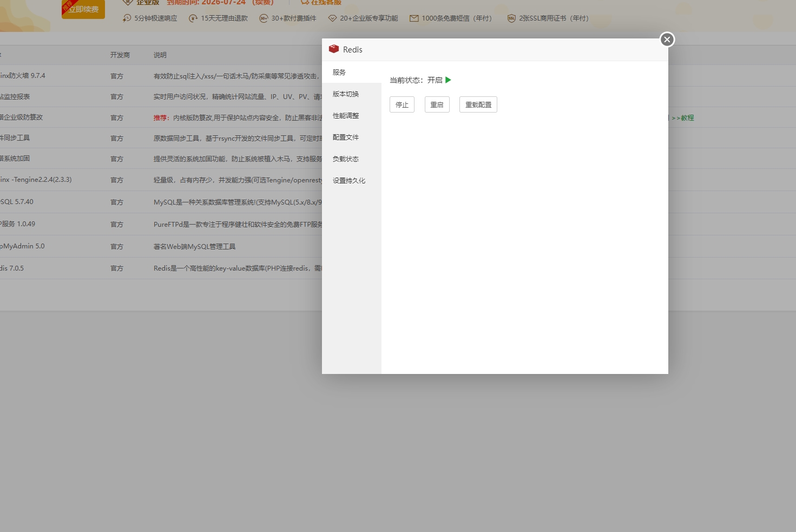
Task: Select the 30+款付费插件 badge icon
Action: pyautogui.click(x=264, y=18)
